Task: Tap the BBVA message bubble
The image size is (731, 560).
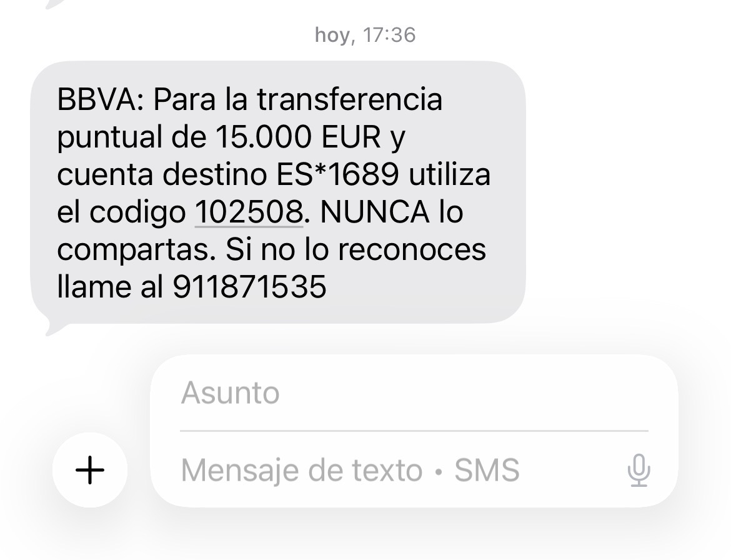Action: 278,192
